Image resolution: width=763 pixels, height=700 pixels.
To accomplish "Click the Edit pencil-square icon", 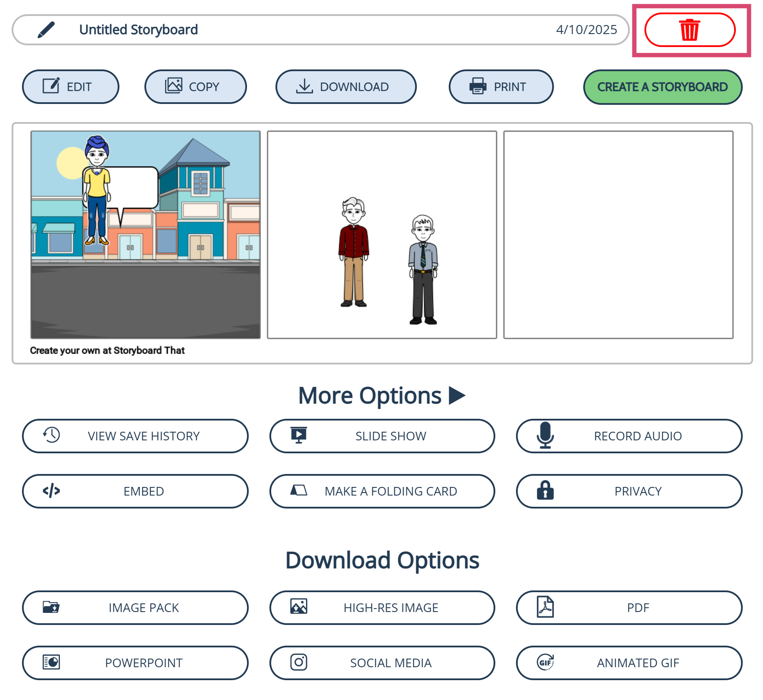I will click(x=51, y=86).
